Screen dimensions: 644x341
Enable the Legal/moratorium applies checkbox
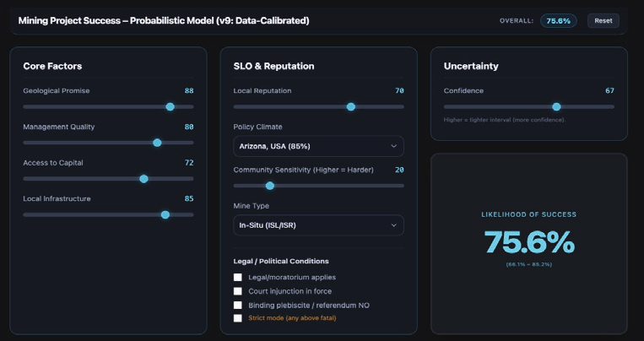pos(238,277)
